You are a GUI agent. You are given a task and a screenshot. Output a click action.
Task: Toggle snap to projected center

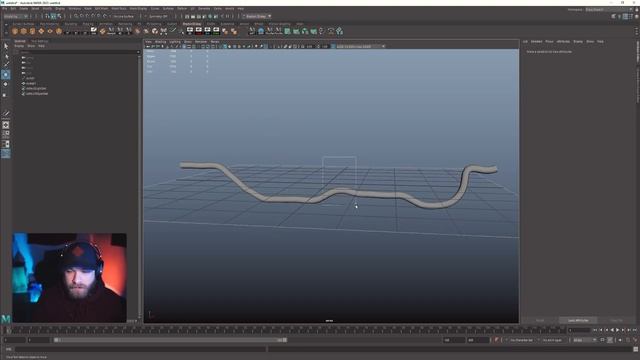[x=93, y=16]
